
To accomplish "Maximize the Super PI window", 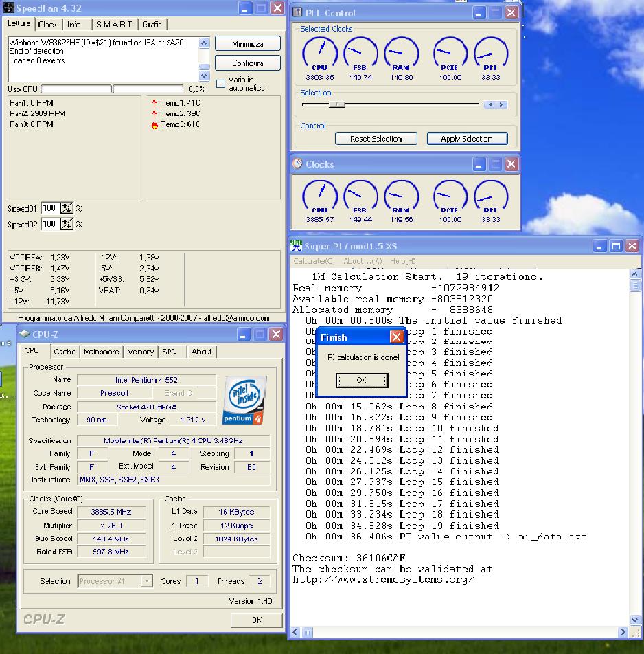I will point(616,246).
